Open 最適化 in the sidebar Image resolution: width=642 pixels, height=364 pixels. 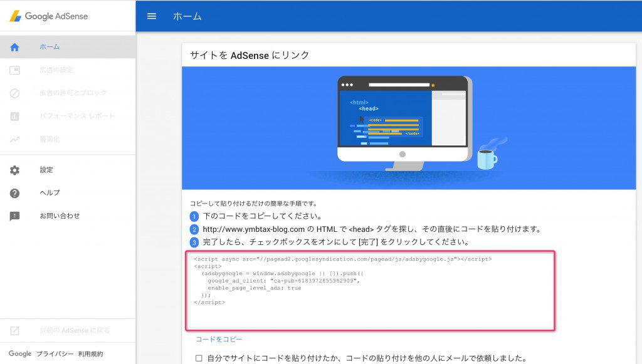coord(50,139)
